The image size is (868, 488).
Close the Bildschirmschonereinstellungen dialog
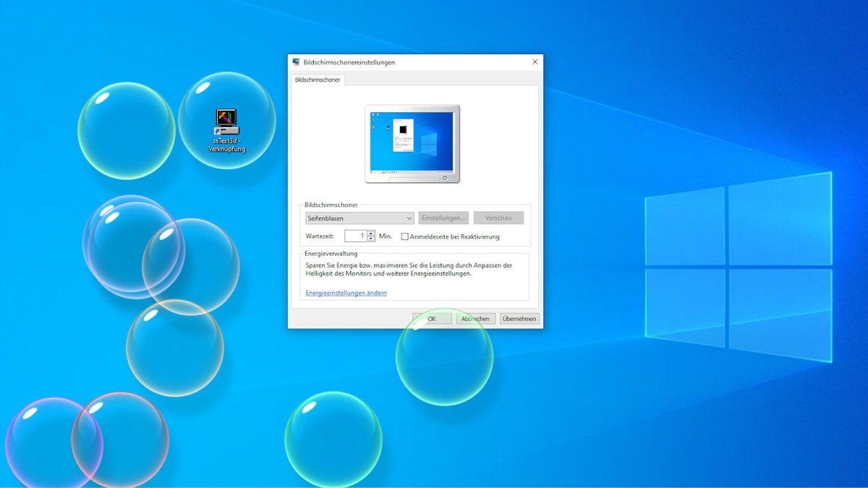point(535,61)
